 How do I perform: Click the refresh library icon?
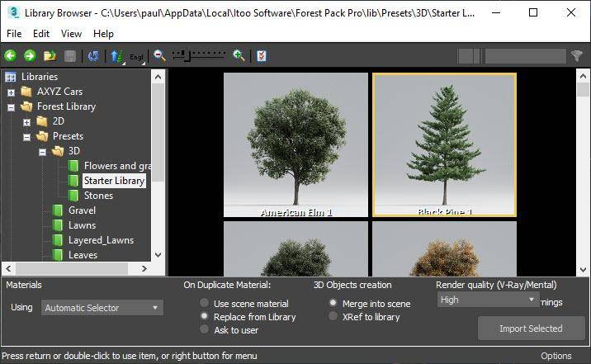(x=93, y=56)
